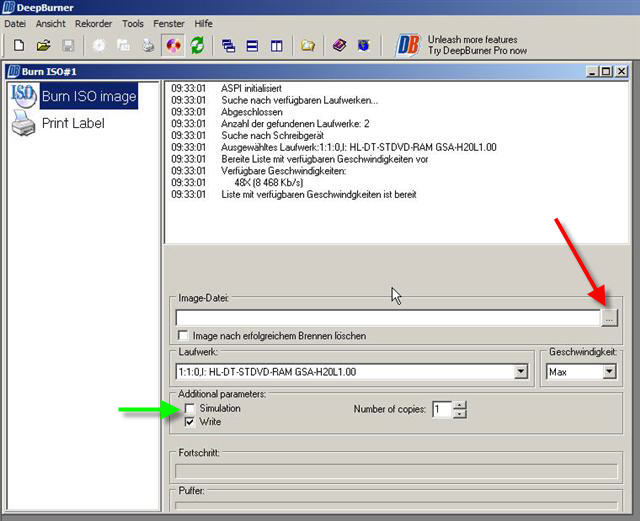Select the printer icon beside Print Label
The height and width of the screenshot is (521, 640).
click(23, 123)
